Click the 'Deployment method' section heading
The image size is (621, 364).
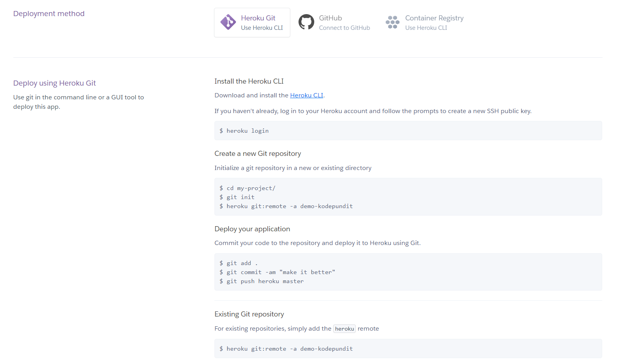click(x=49, y=14)
